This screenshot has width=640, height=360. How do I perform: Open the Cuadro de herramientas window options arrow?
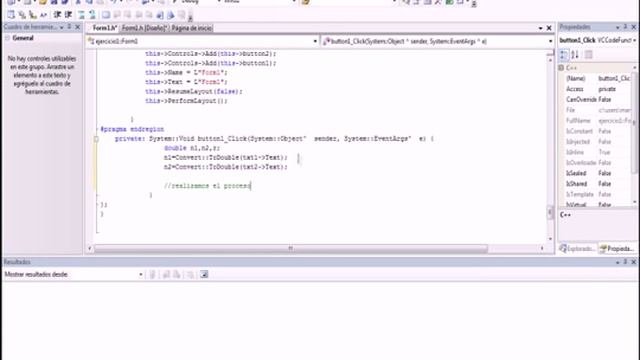[62, 27]
